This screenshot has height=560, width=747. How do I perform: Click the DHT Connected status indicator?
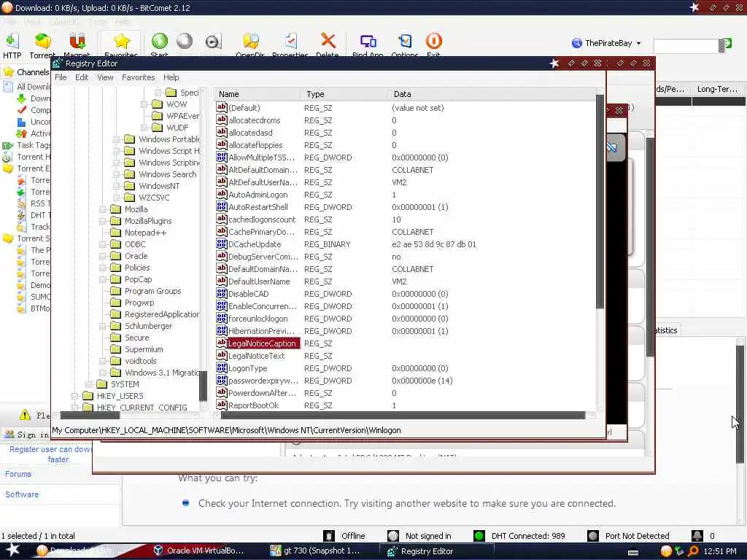click(519, 536)
